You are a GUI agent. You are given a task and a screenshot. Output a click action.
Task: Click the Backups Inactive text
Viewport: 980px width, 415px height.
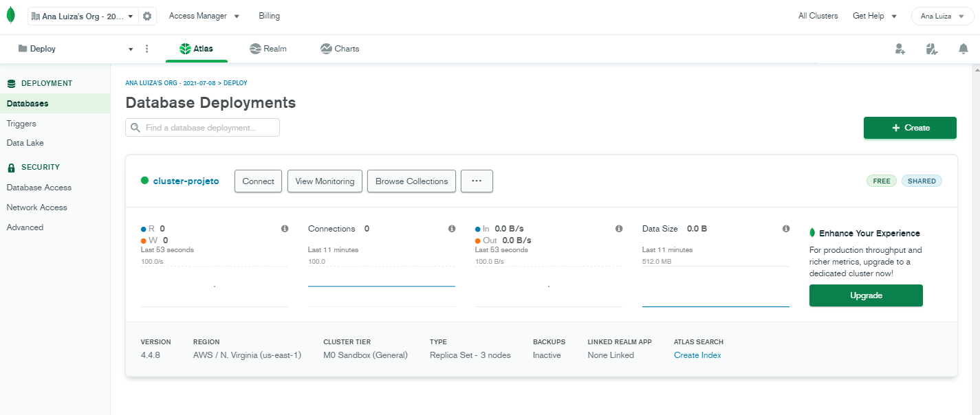(547, 355)
